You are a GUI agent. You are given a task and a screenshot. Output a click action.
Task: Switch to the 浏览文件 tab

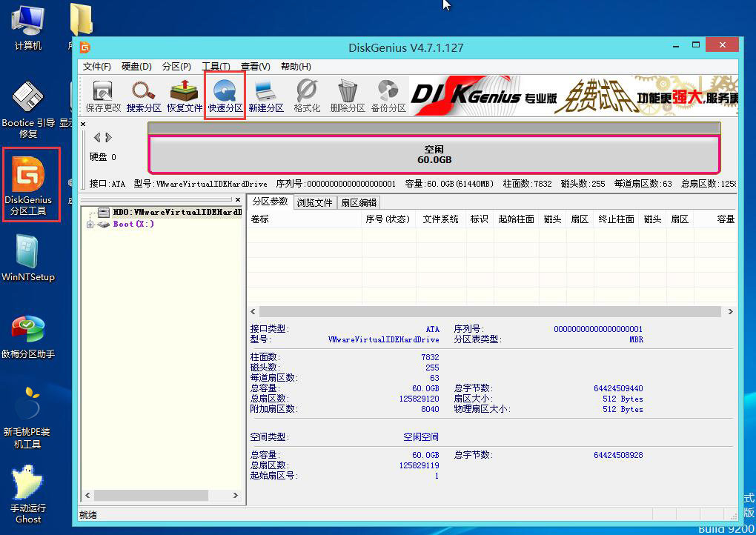pyautogui.click(x=315, y=202)
